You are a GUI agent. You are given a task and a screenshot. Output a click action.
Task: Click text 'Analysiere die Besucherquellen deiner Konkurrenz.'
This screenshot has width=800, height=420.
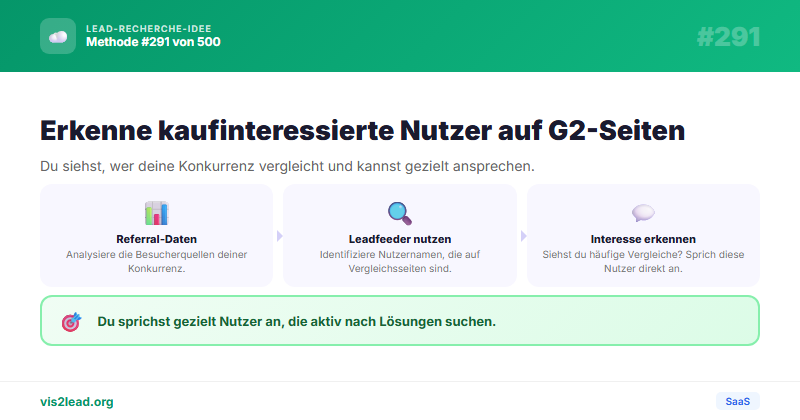coord(157,261)
